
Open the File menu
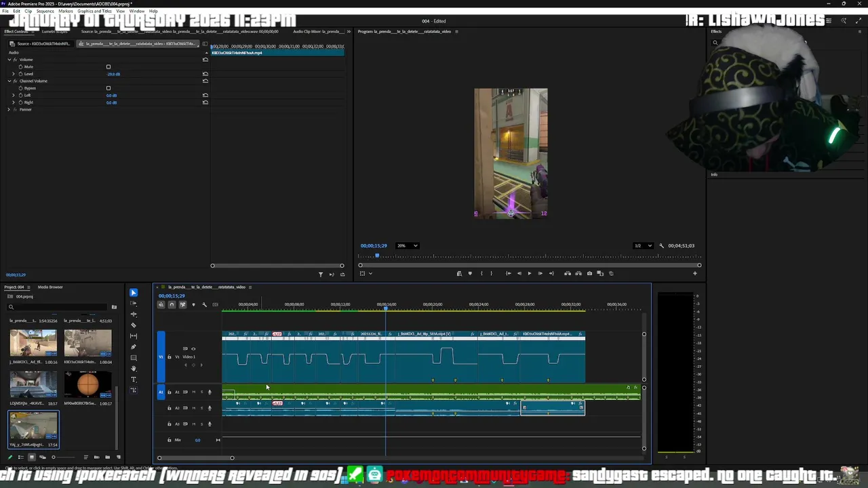pos(5,12)
